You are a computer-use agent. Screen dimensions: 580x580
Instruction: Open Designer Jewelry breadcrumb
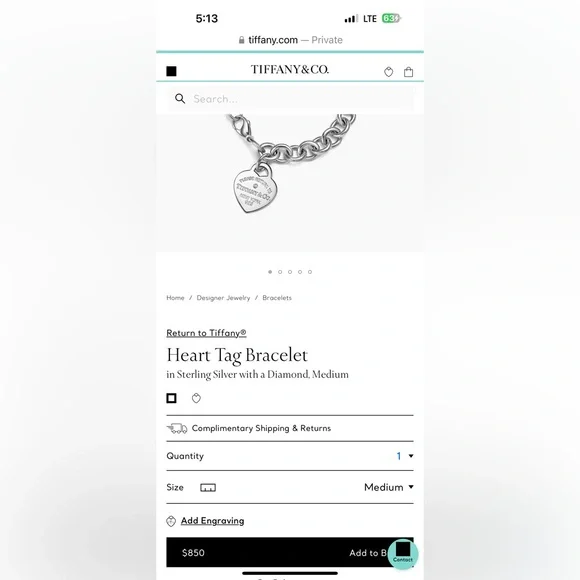[223, 298]
